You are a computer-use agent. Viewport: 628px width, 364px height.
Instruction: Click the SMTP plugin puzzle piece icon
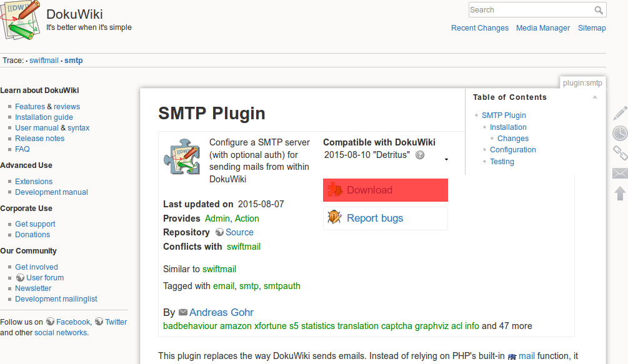click(181, 160)
